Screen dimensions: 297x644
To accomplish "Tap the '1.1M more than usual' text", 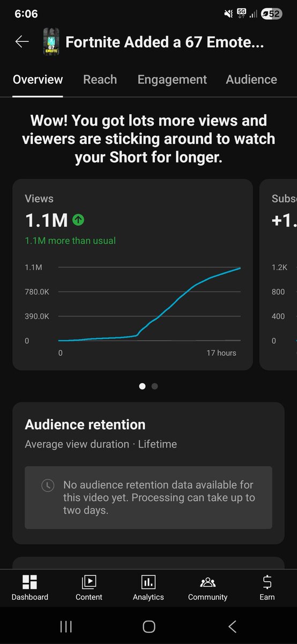I will [70, 241].
